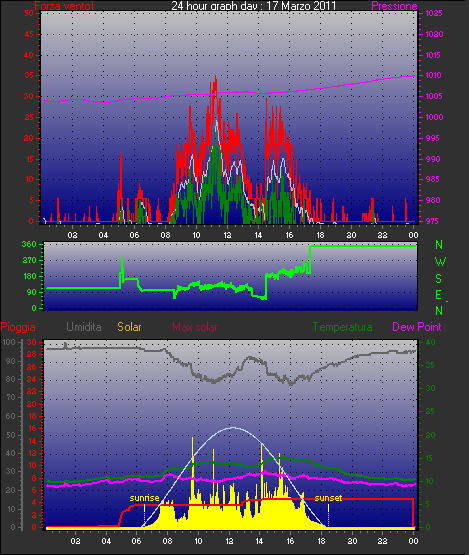Click the sunset marker label

(328, 498)
